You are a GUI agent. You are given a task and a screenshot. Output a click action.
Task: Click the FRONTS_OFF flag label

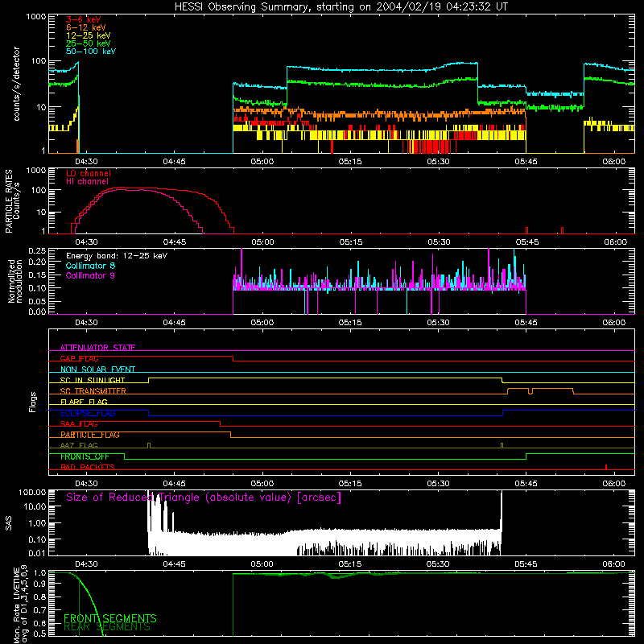click(85, 456)
